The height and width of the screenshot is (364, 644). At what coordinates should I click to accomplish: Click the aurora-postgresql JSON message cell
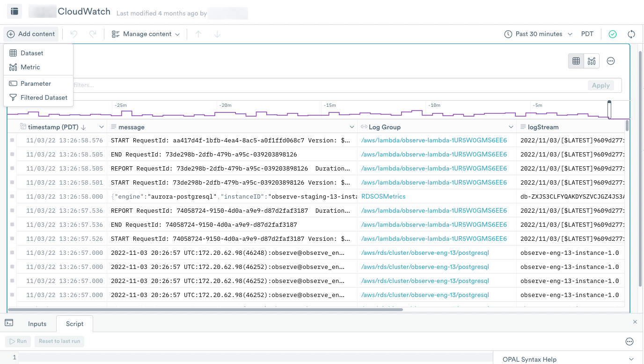coord(232,197)
